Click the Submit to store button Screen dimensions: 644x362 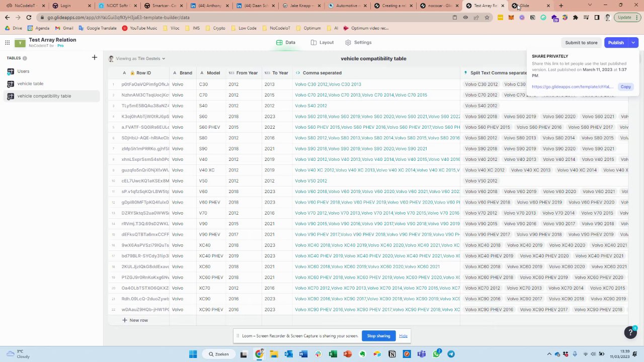point(581,43)
